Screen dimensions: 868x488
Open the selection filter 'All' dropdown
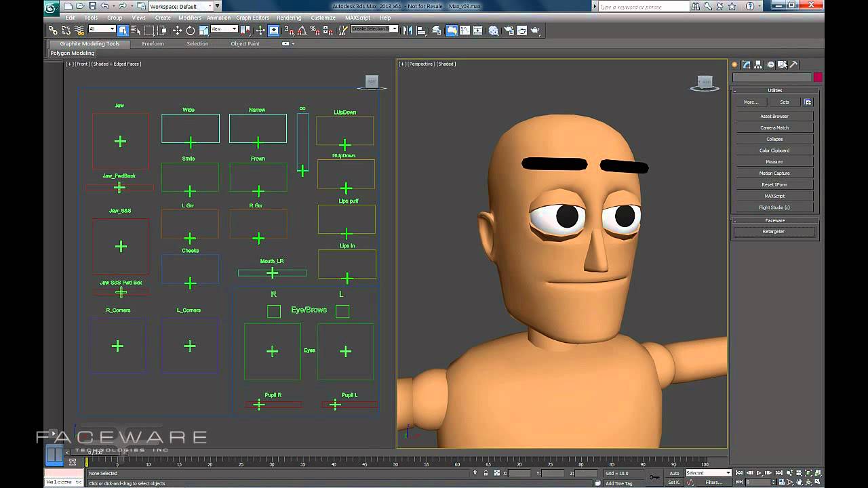102,29
